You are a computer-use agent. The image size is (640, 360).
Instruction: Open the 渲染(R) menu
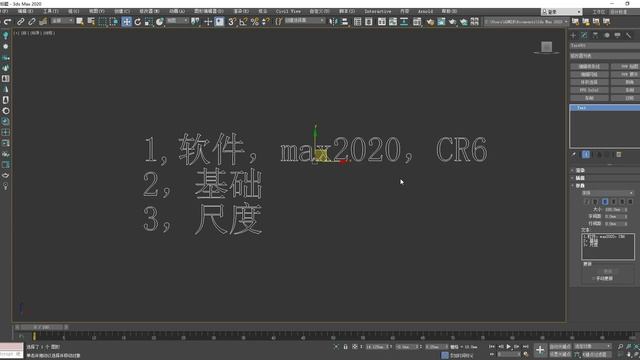click(x=241, y=11)
